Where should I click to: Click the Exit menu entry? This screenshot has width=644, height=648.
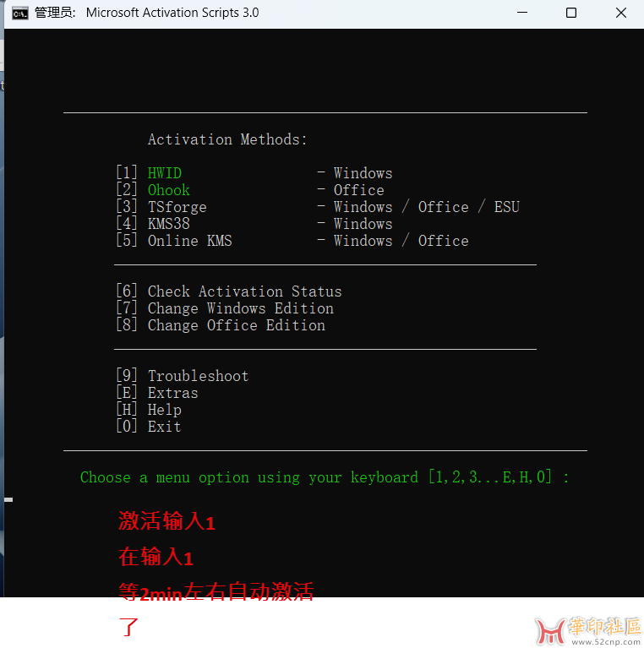click(x=164, y=427)
